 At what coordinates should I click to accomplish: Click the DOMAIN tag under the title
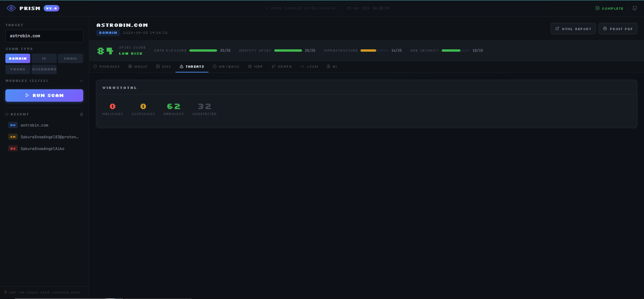[x=108, y=33]
